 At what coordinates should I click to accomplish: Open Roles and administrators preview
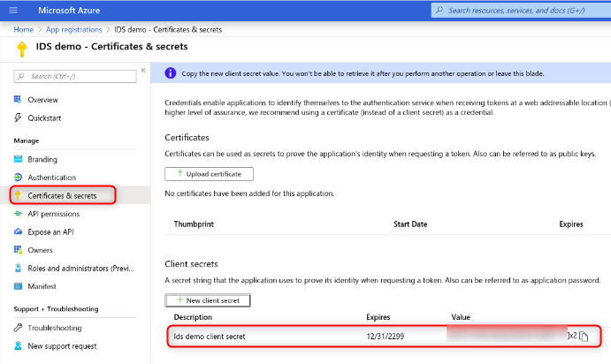coord(80,269)
